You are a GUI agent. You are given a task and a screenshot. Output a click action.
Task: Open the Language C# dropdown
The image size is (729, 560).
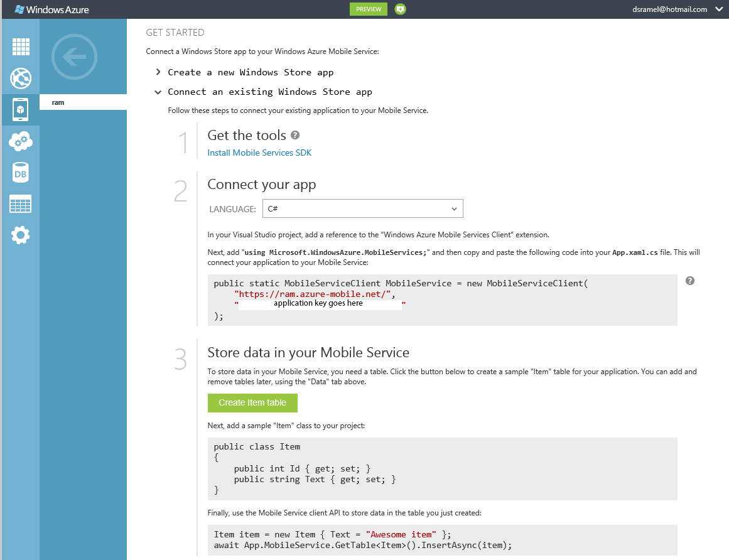tap(362, 208)
